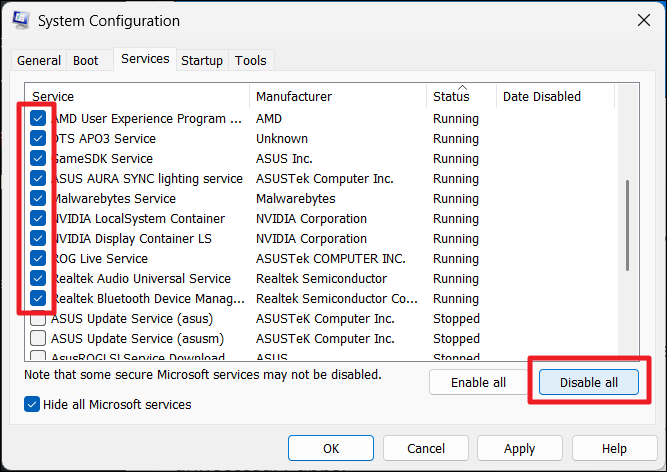Confirm with the OK button
Screen dimensions: 667x472
pyautogui.click(x=331, y=449)
